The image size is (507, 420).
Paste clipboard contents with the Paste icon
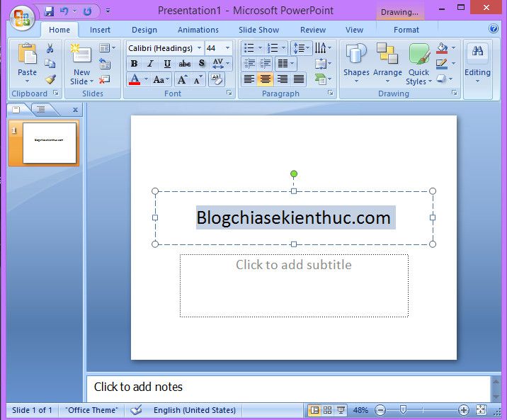[x=27, y=54]
